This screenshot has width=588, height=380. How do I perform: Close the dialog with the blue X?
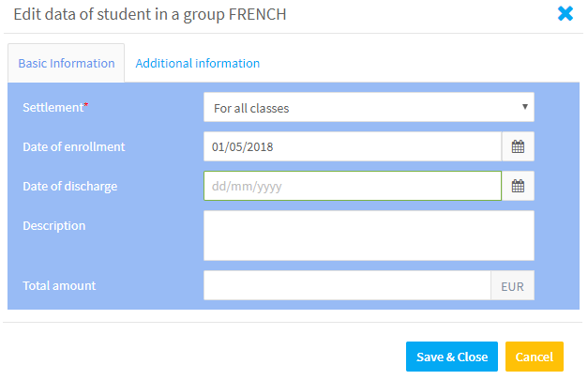tap(565, 14)
